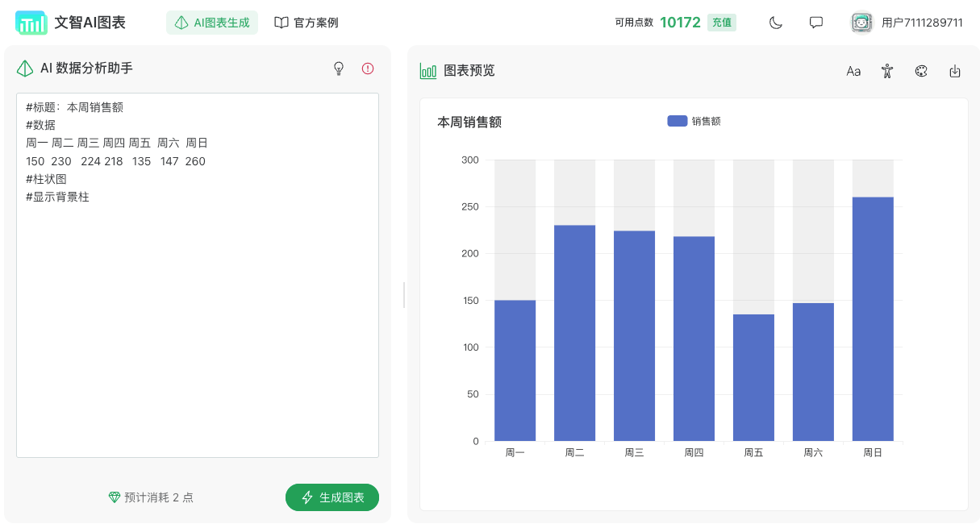Image resolution: width=980 pixels, height=524 pixels.
Task: Open user 用户7111289711 account menu
Action: 922,23
